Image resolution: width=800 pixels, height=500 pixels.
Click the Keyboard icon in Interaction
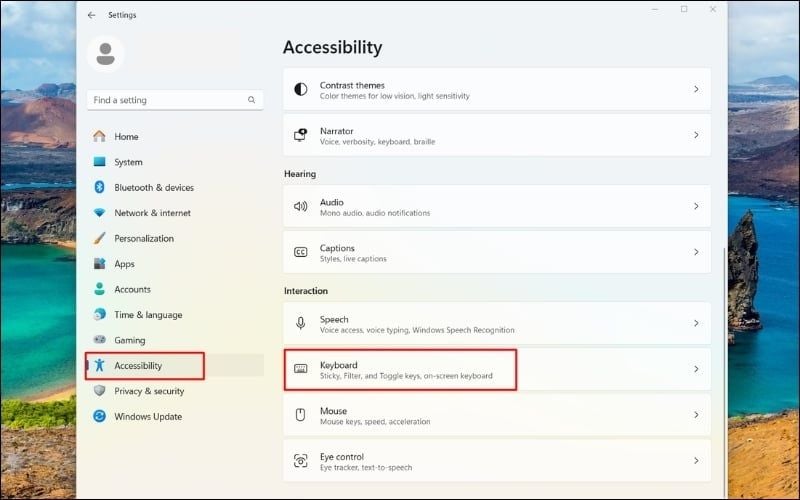click(301, 369)
